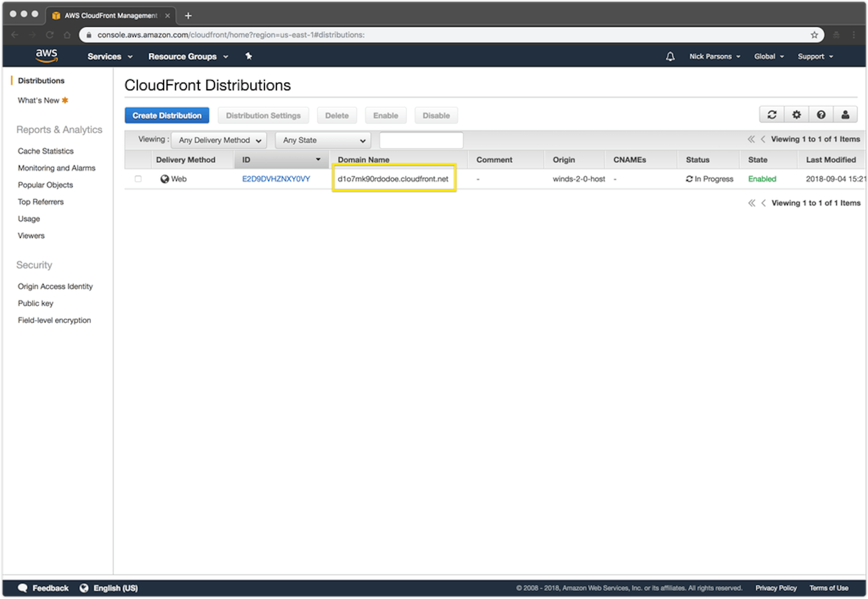
Task: Expand the Services menu
Action: click(110, 56)
